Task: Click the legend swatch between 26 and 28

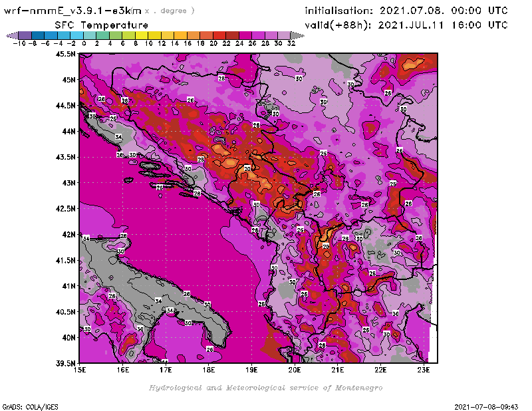Action: tap(258, 35)
